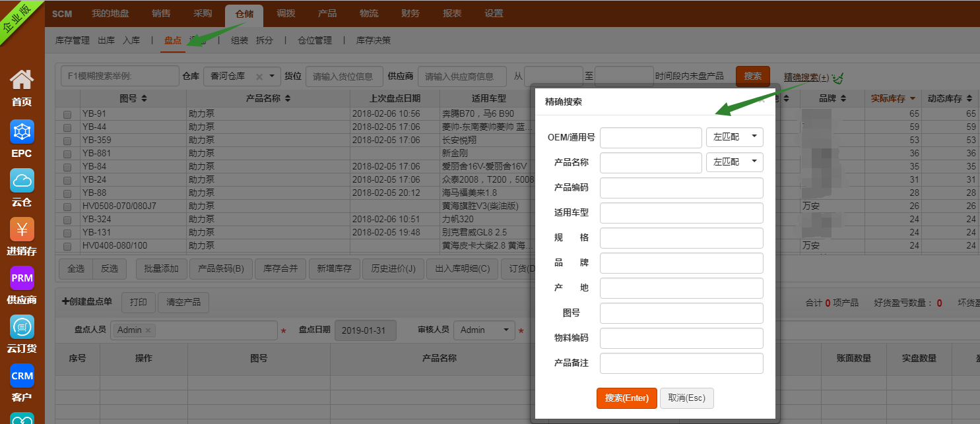Viewport: 980px width, 424px height.
Task: Select checkbox beside HV0508-070/080J7
Action: tap(67, 206)
